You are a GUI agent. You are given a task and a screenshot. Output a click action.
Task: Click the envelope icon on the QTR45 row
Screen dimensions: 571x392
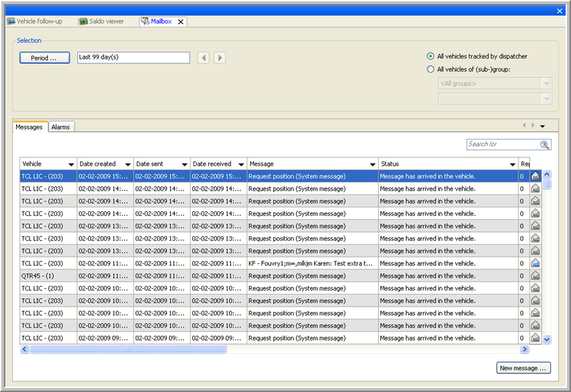535,276
